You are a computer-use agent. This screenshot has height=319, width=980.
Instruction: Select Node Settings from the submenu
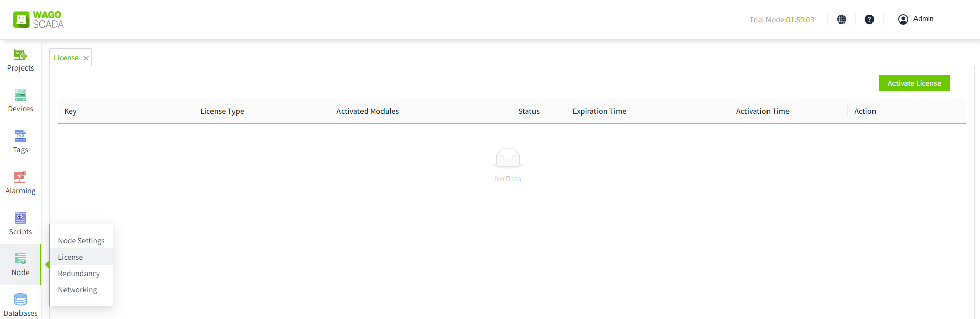[x=81, y=241]
